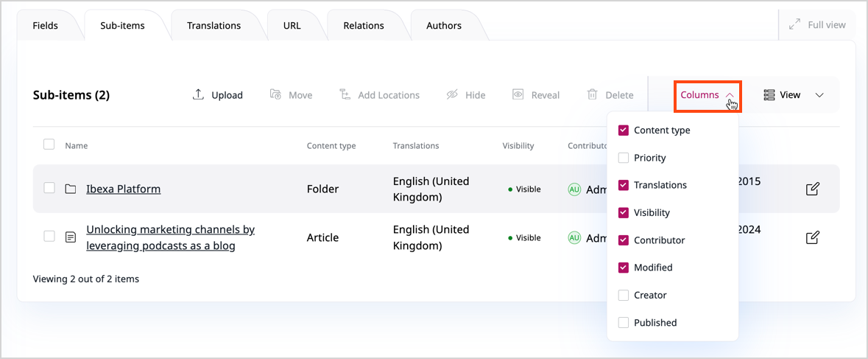Collapse the Columns dropdown
This screenshot has width=868, height=359.
point(707,95)
